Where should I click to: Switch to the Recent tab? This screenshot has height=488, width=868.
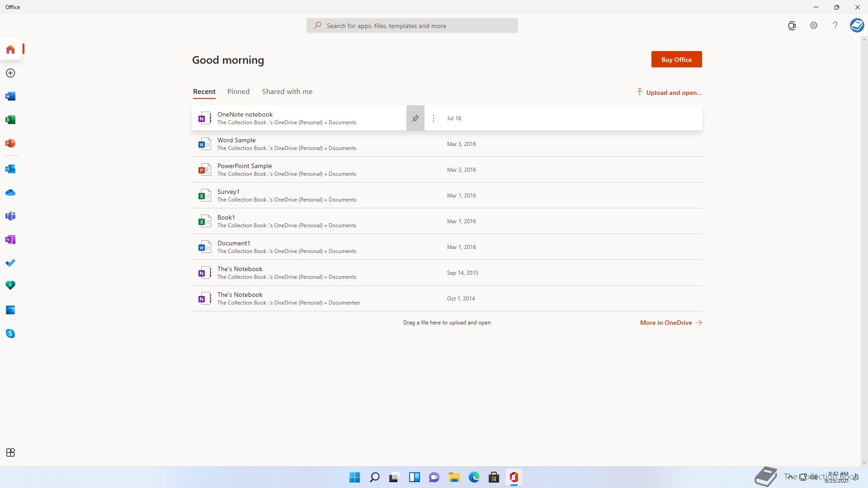(204, 92)
